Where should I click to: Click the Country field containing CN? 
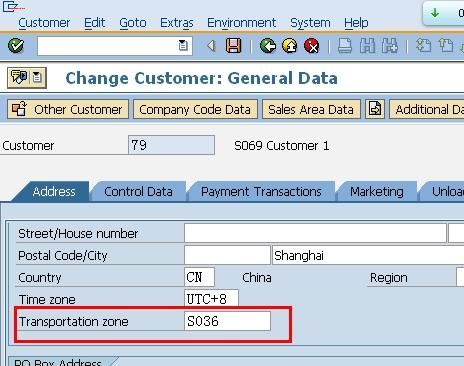[x=199, y=277]
